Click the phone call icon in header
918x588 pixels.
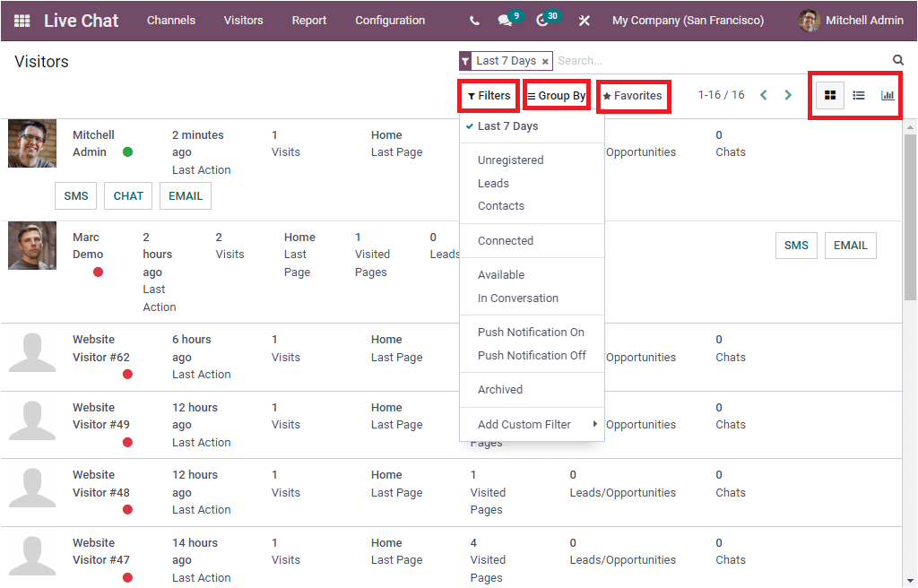tap(473, 20)
